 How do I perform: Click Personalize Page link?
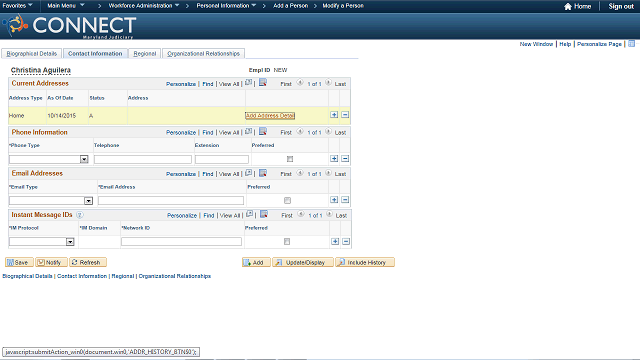click(x=599, y=44)
